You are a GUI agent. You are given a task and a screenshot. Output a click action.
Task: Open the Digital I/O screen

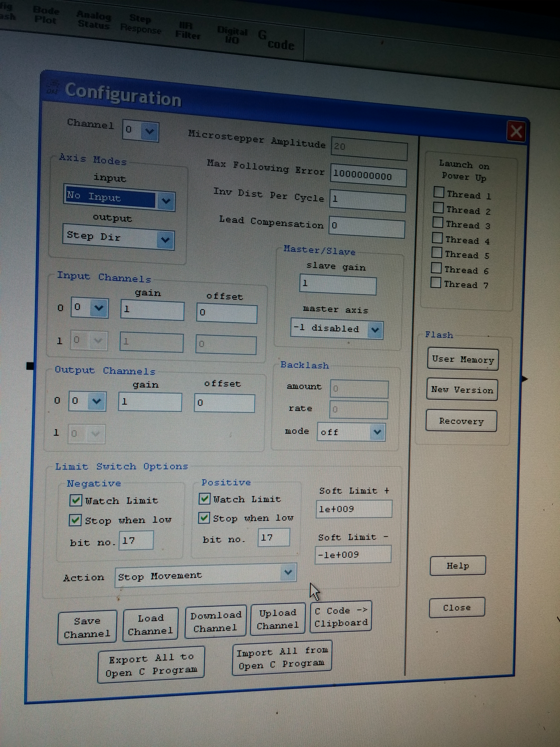(x=232, y=35)
